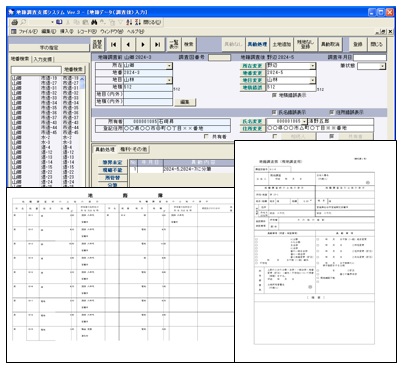Viewport: 402px width, 368px height.
Task: Click the 編集 button below 地積(内外)
Action: click(185, 102)
